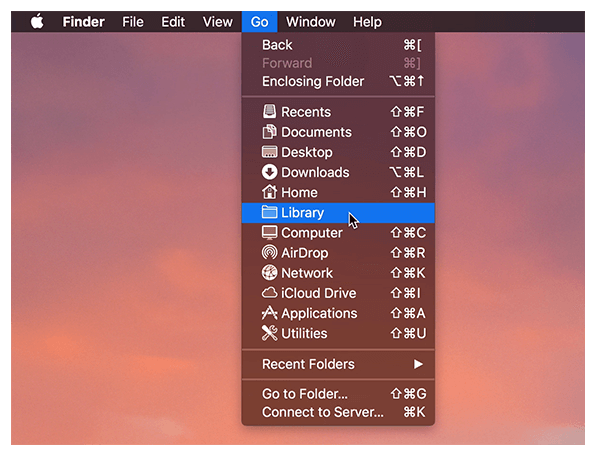This screenshot has width=596, height=455.
Task: Click the Recents folder icon
Action: [269, 111]
